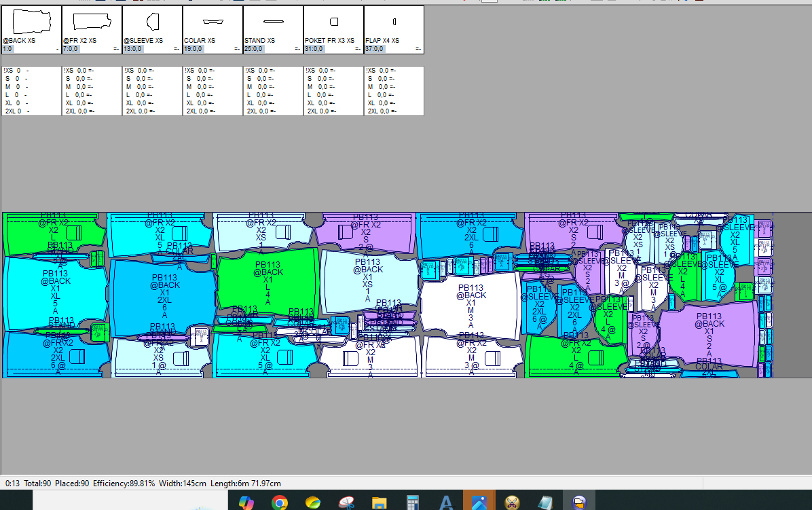
Task: Select the @FR X2 XS piece thumbnail
Action: click(x=92, y=22)
